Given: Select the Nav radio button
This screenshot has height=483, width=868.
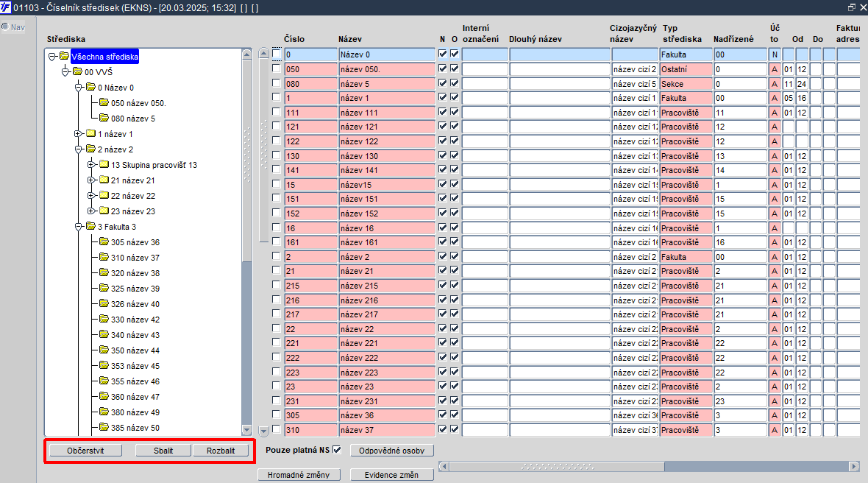Looking at the screenshot, I should [x=5, y=27].
